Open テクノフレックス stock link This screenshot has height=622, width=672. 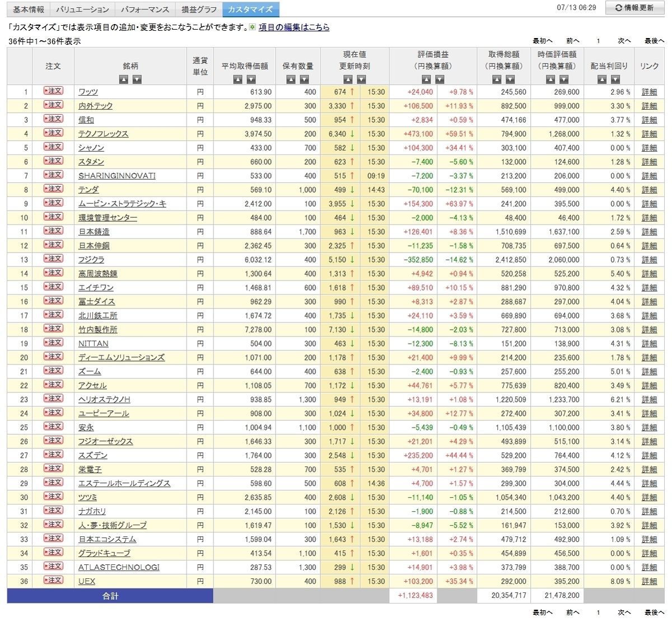click(103, 134)
